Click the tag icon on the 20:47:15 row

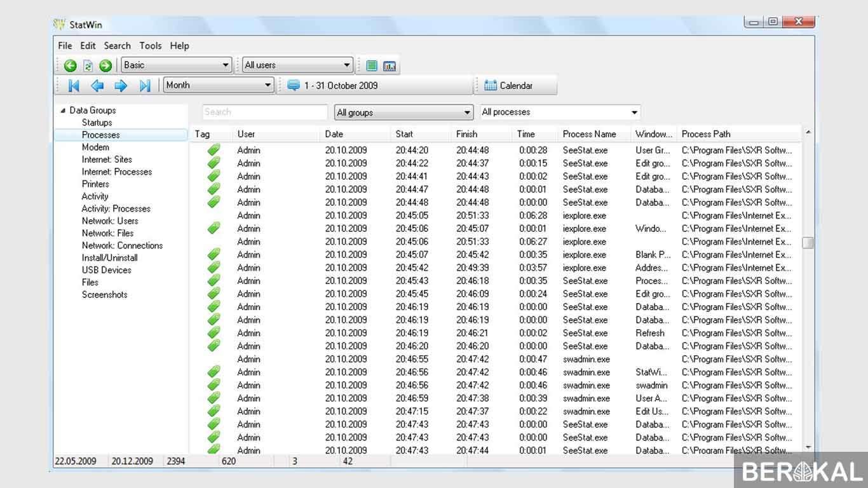(x=214, y=411)
